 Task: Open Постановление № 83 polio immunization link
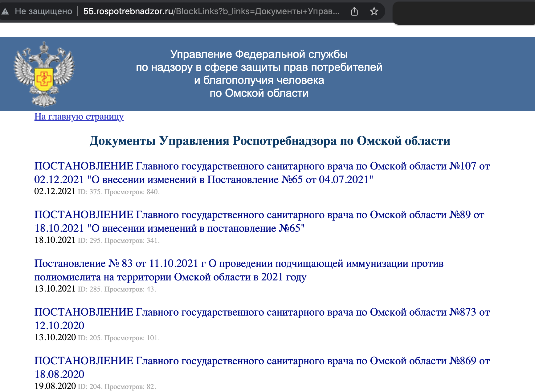pos(239,270)
